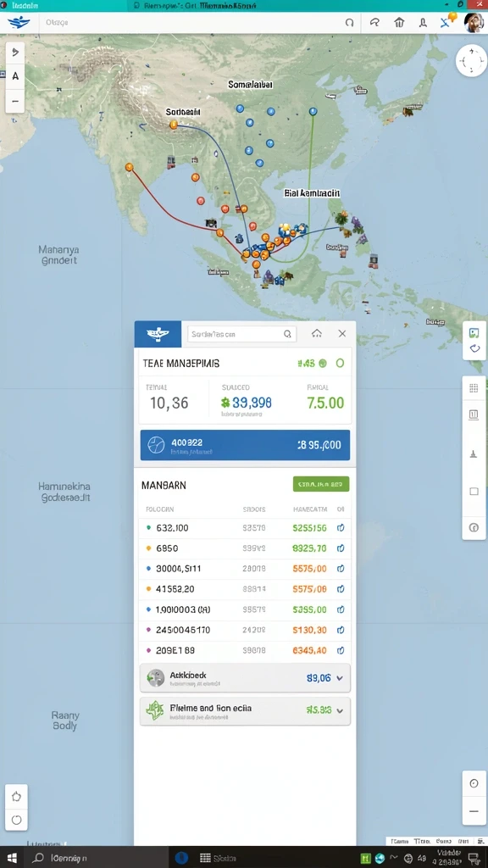
Task: Click the blue X icon with notification badge
Action: 447,21
